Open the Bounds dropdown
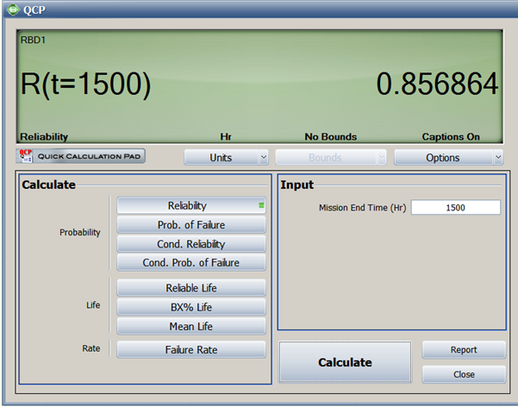Viewport: 518px width, 407px height. [331, 157]
